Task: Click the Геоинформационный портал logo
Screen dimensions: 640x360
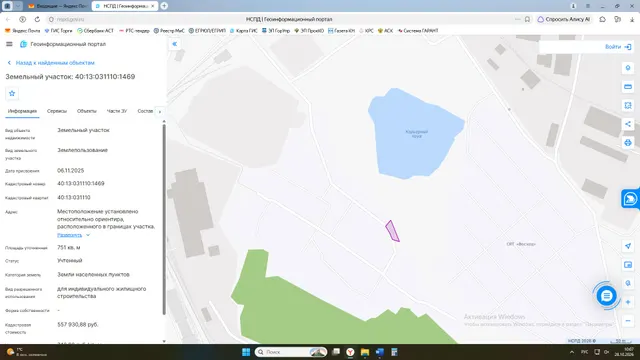Action: 63,44
